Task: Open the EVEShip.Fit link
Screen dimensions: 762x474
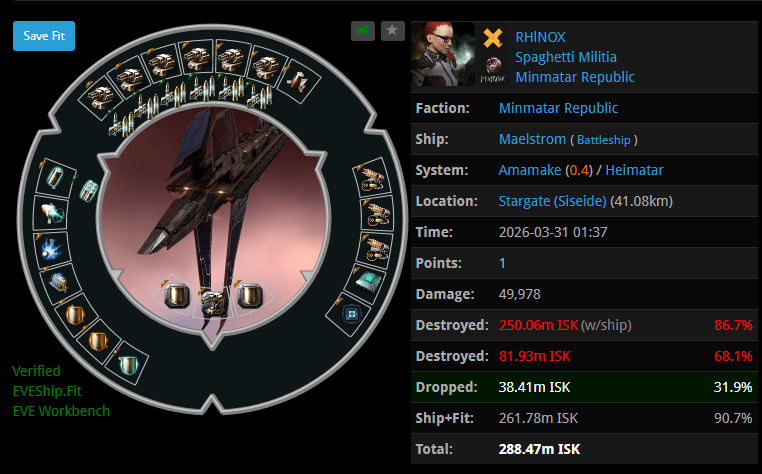Action: pyautogui.click(x=47, y=391)
